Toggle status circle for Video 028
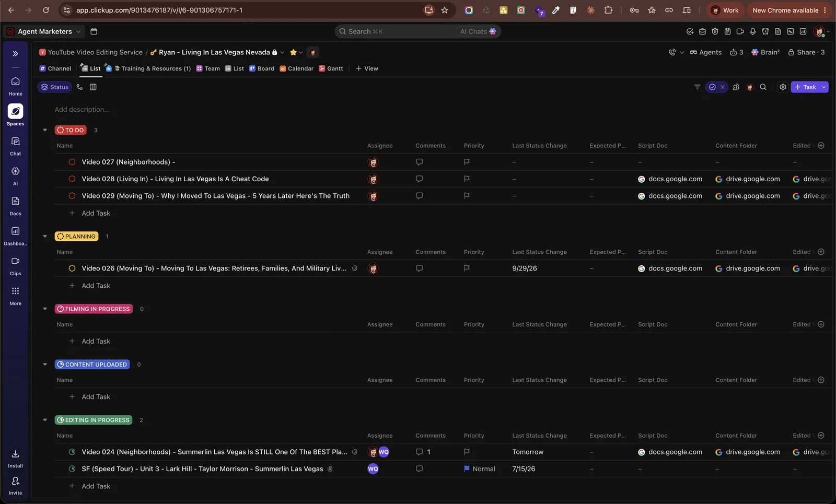 tap(72, 179)
